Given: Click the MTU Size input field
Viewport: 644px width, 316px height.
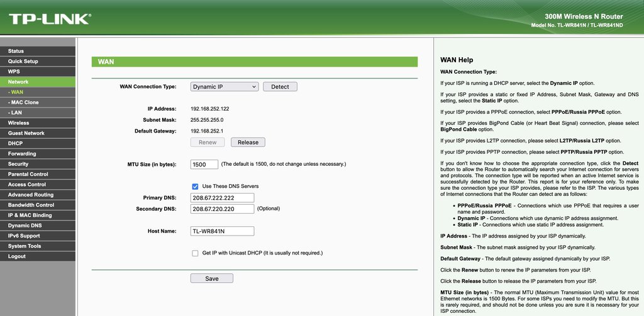Looking at the screenshot, I should tap(204, 165).
